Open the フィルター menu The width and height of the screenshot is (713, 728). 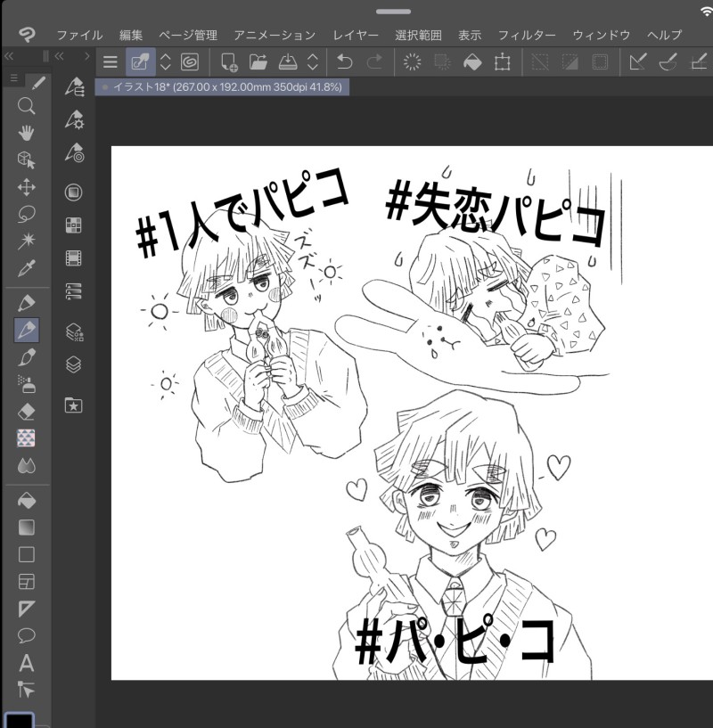pyautogui.click(x=527, y=36)
